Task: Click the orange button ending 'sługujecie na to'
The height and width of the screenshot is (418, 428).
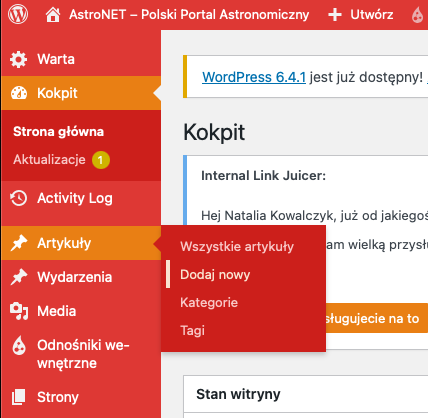Action: (377, 318)
